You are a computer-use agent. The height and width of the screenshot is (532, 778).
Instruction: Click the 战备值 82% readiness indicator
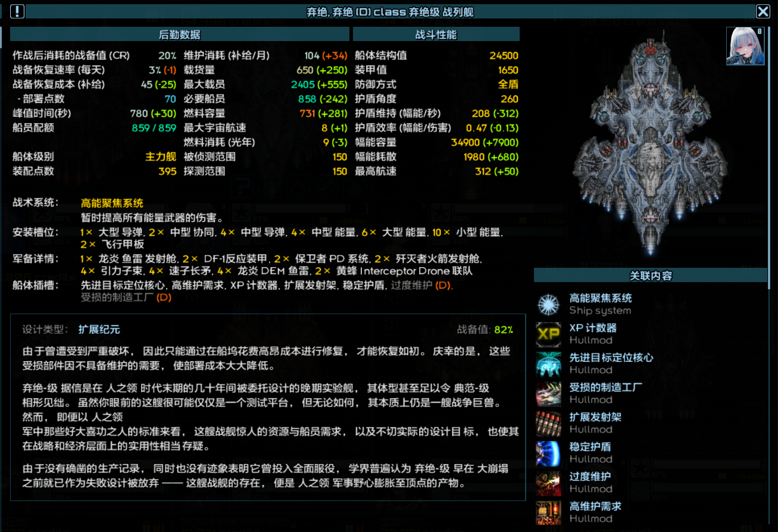485,330
